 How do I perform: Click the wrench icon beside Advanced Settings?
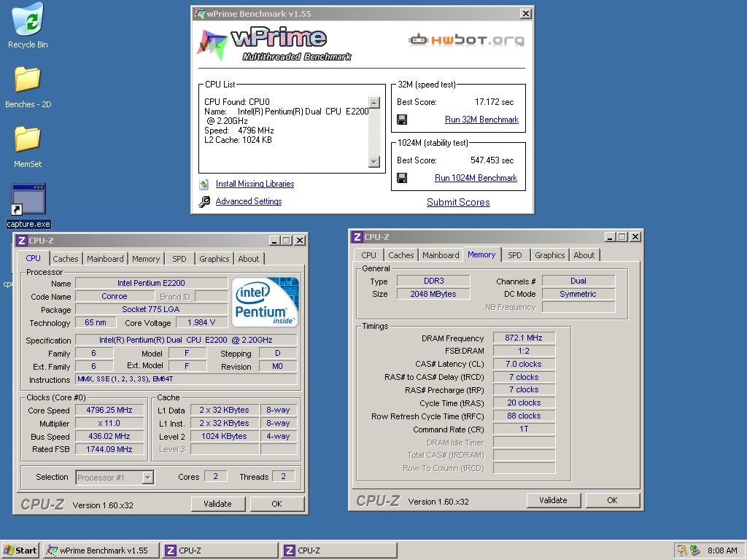point(204,201)
